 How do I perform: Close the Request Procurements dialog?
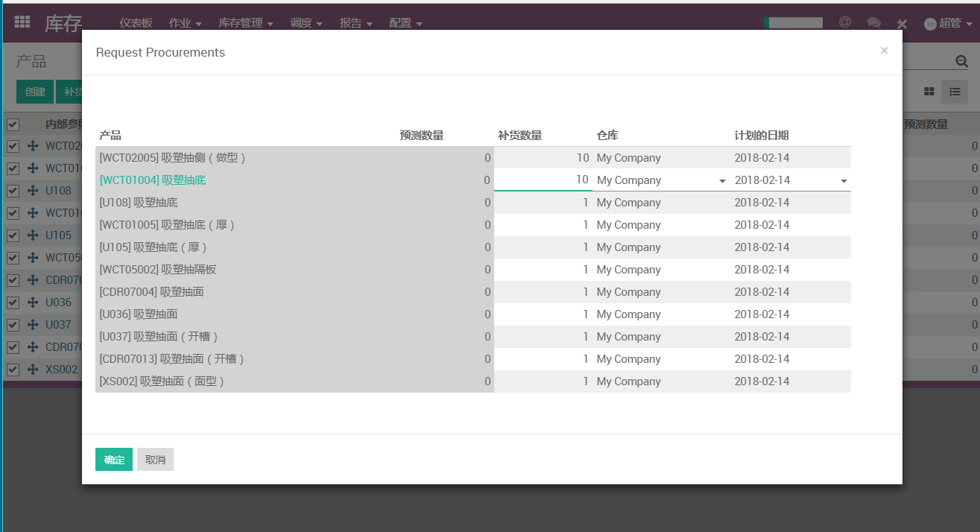884,51
